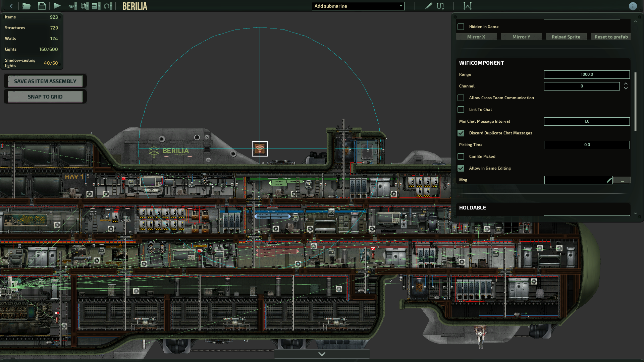Screen dimensions: 644x362
Task: Uncheck Discard Duplicate Chat Messages
Action: pos(461,133)
